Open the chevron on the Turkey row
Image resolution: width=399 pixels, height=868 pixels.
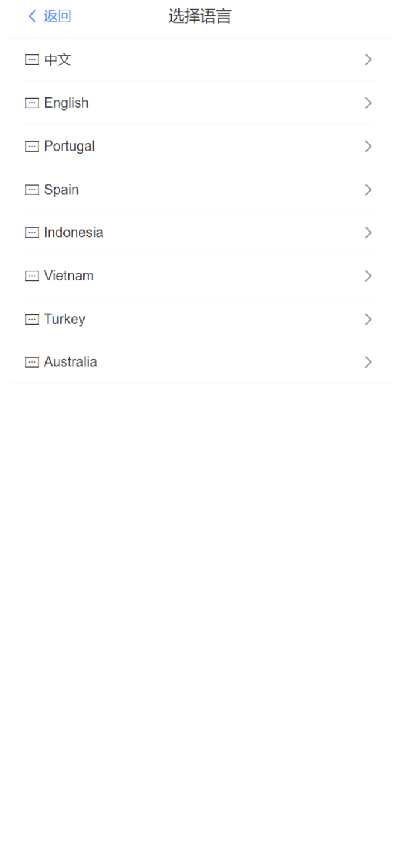tap(368, 319)
